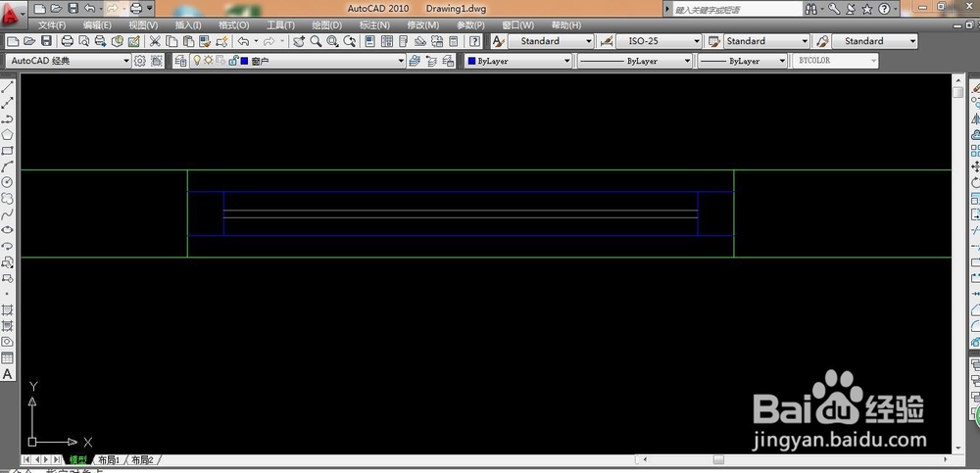Click the vertical scrollbar thumb
The image size is (980, 473).
click(958, 92)
